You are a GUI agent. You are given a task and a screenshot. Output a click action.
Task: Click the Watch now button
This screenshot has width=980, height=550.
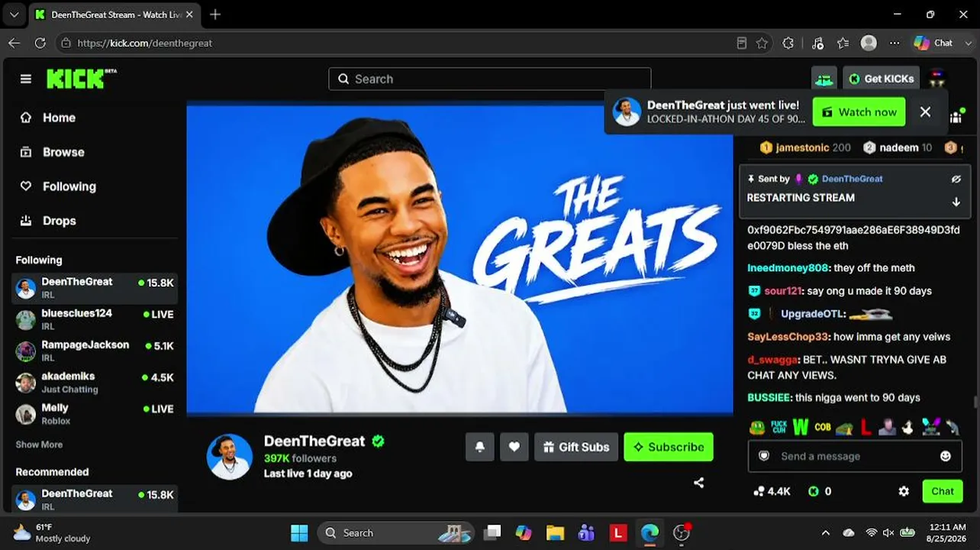(x=859, y=112)
